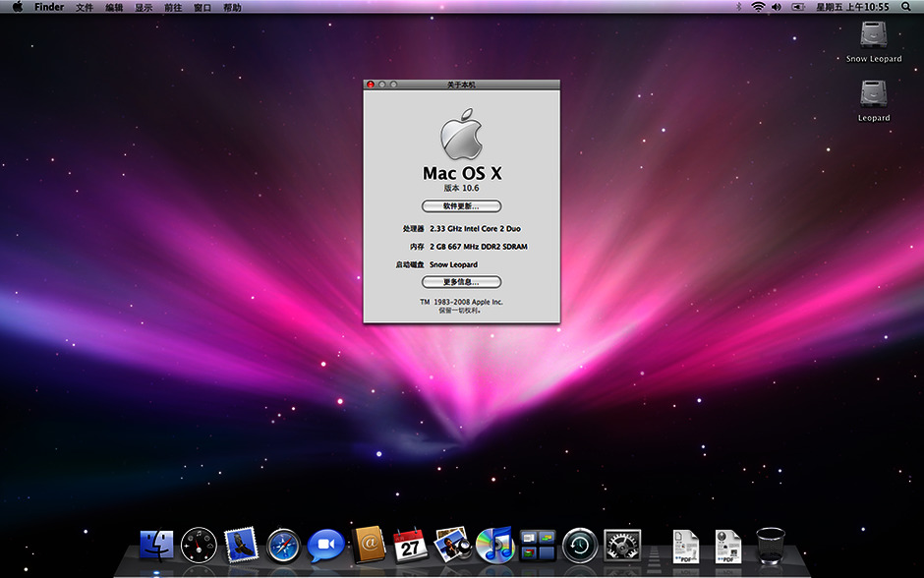Click the 更多信息 button
This screenshot has height=578, width=924.
(x=461, y=282)
